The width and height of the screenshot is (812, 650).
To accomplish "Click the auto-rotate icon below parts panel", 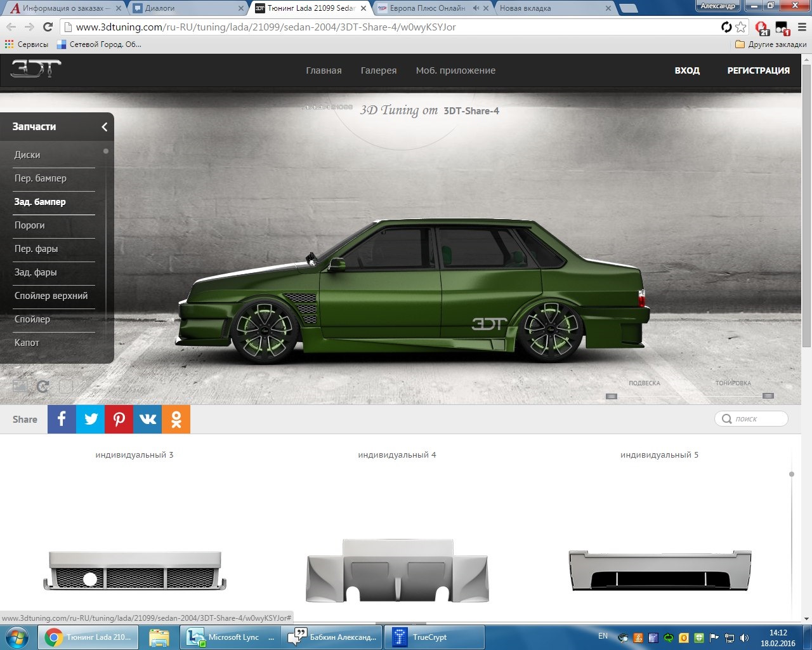I will coord(43,386).
